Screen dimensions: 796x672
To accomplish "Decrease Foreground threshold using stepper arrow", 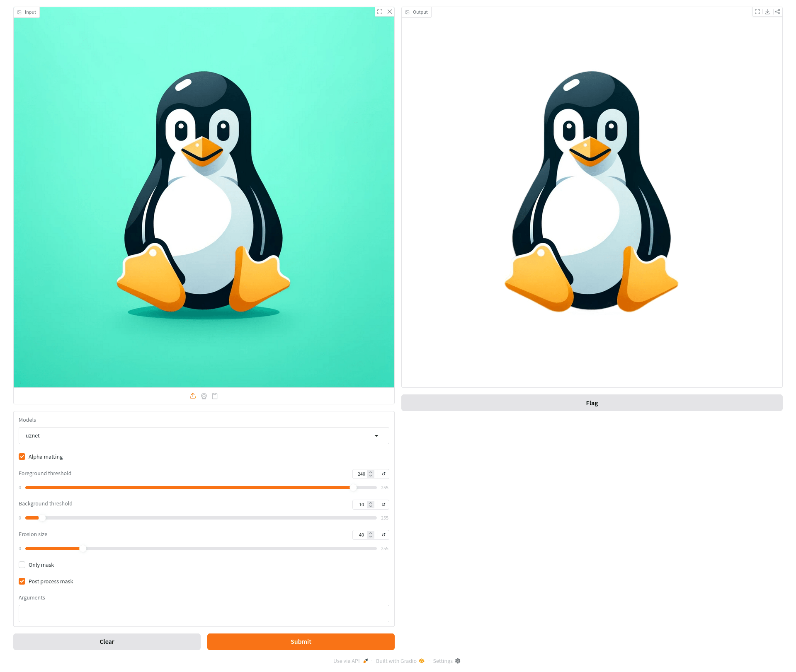I will 371,476.
